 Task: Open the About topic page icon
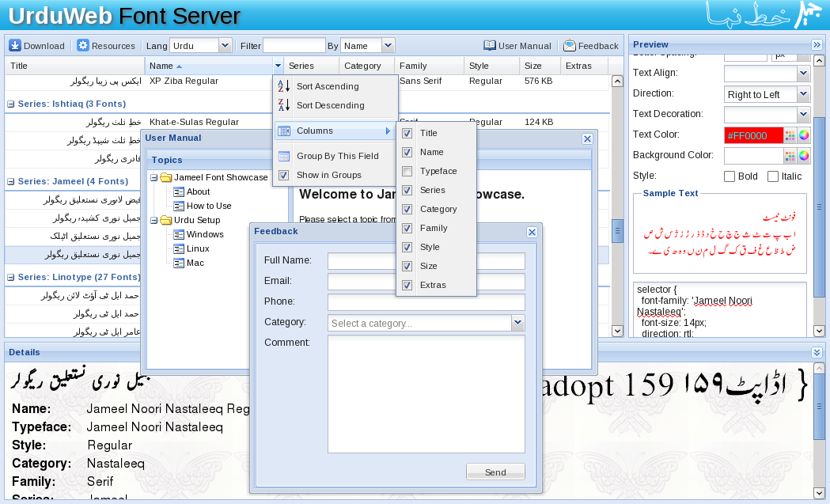(179, 191)
